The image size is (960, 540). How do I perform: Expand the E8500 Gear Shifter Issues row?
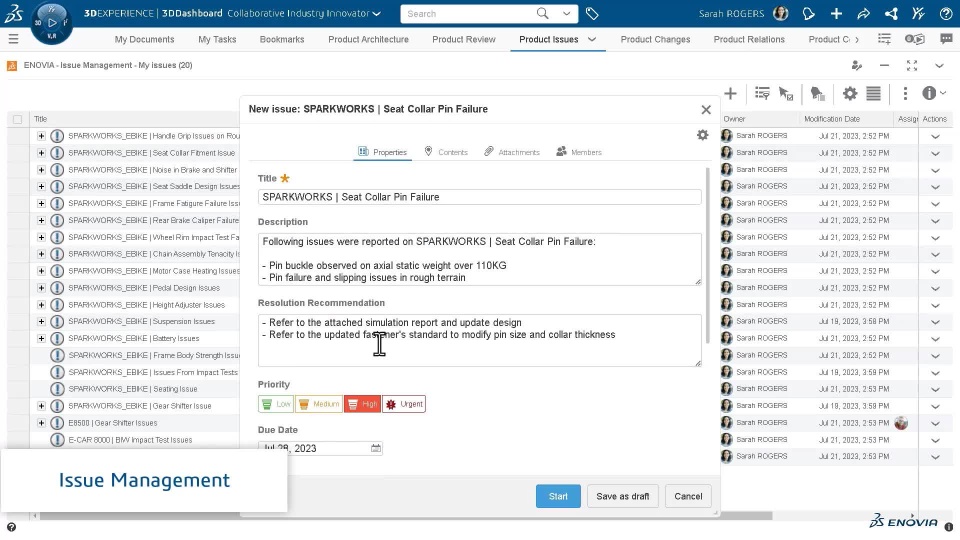pyautogui.click(x=41, y=423)
